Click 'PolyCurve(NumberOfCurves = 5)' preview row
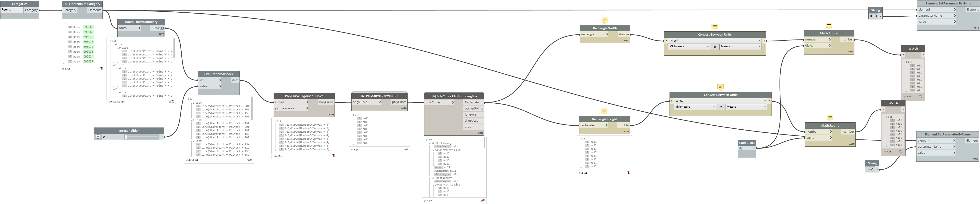Image resolution: width=980 pixels, height=204 pixels. [307, 128]
